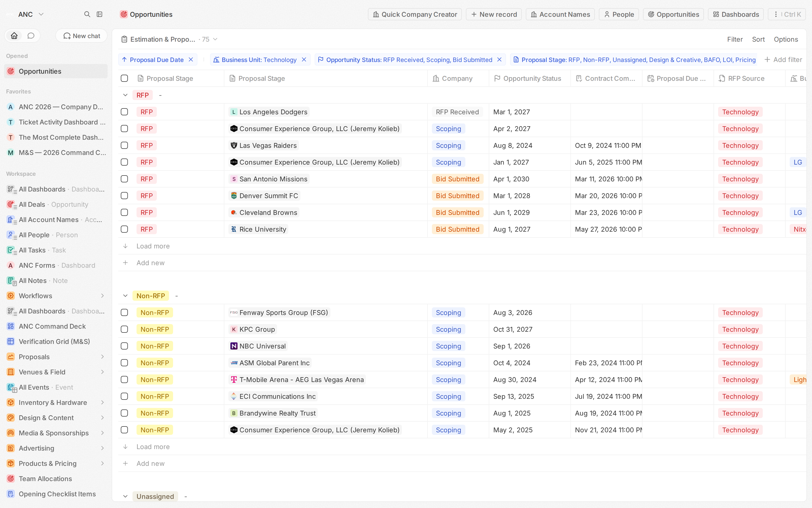Open the Ticket Activity Dashboard favorite
Image resolution: width=812 pixels, height=508 pixels.
tap(56, 122)
